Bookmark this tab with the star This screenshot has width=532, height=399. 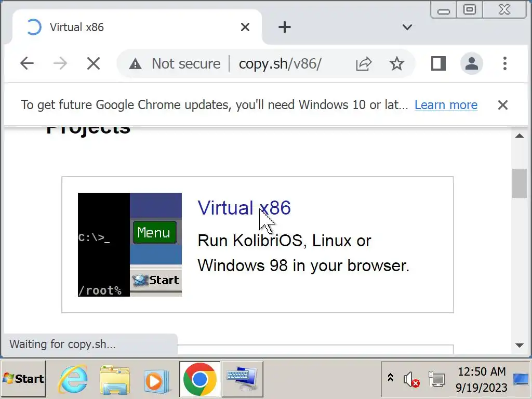pos(396,63)
